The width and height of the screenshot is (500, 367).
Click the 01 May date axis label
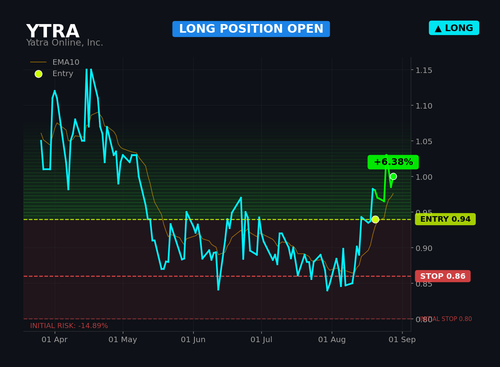[123, 340]
